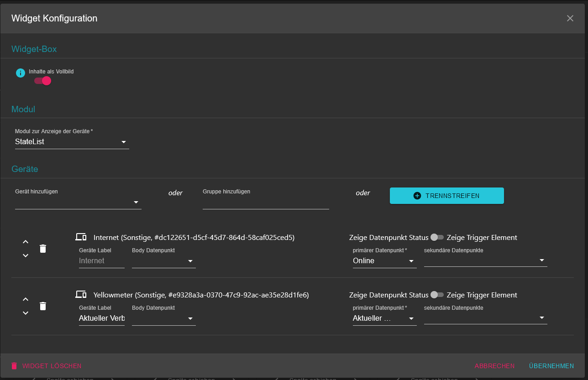Toggle the switch in the Yellowmeter device row

[437, 295]
